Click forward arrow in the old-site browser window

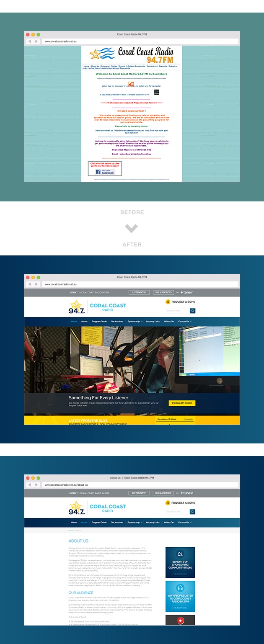pos(36,41)
